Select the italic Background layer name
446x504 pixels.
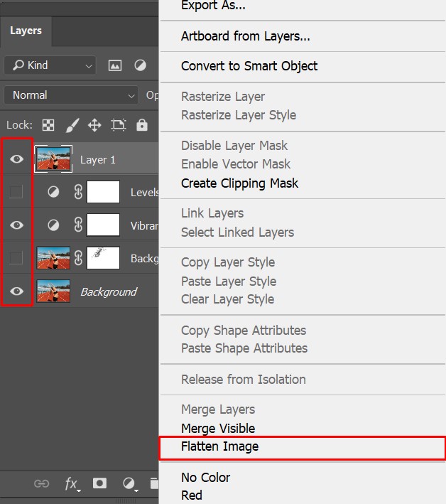(109, 292)
